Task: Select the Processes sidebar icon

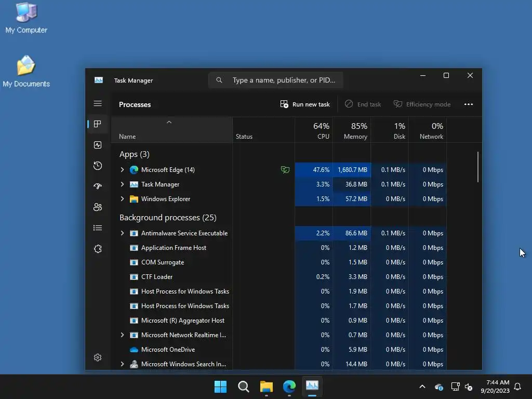Action: click(98, 124)
